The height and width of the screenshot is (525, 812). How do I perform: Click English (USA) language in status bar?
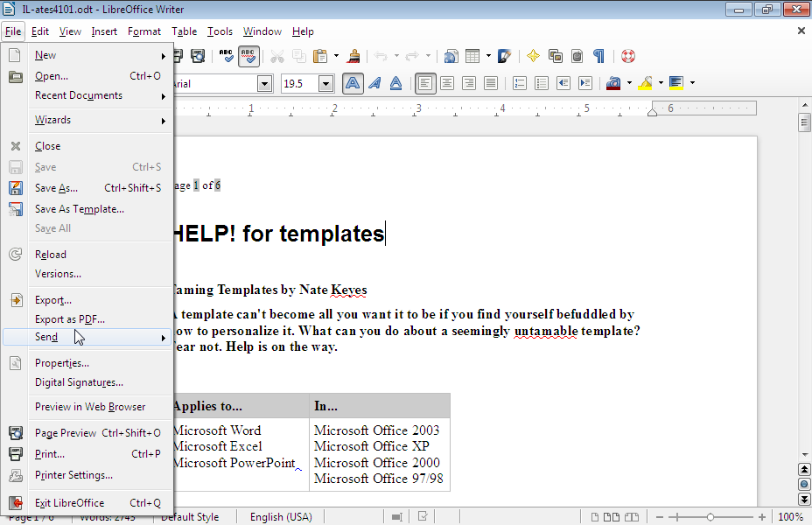pyautogui.click(x=281, y=517)
